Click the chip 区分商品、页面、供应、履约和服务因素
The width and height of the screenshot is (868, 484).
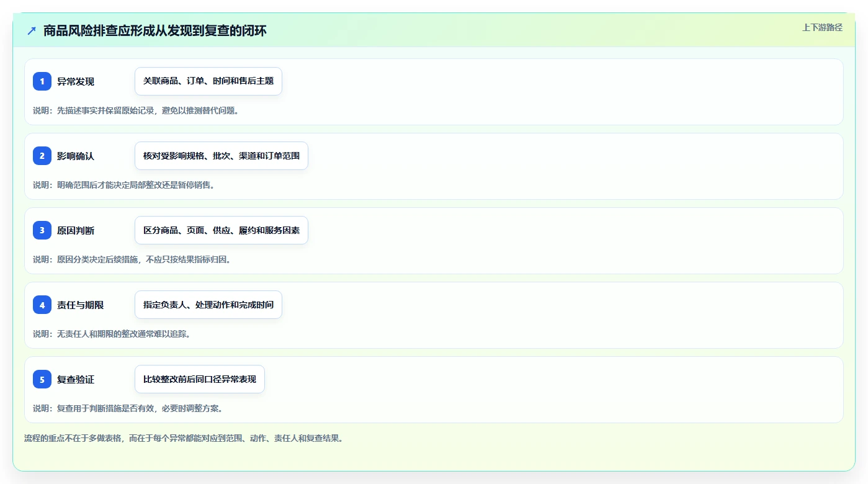tap(221, 230)
